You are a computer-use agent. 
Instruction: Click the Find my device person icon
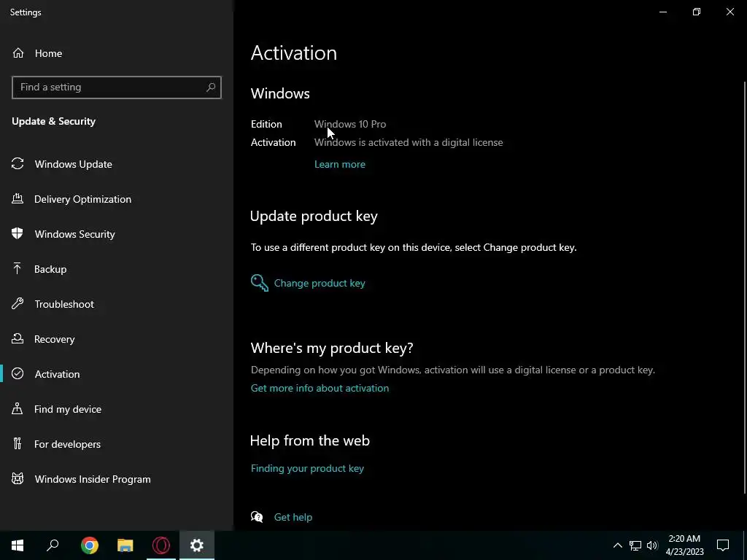[x=18, y=408]
